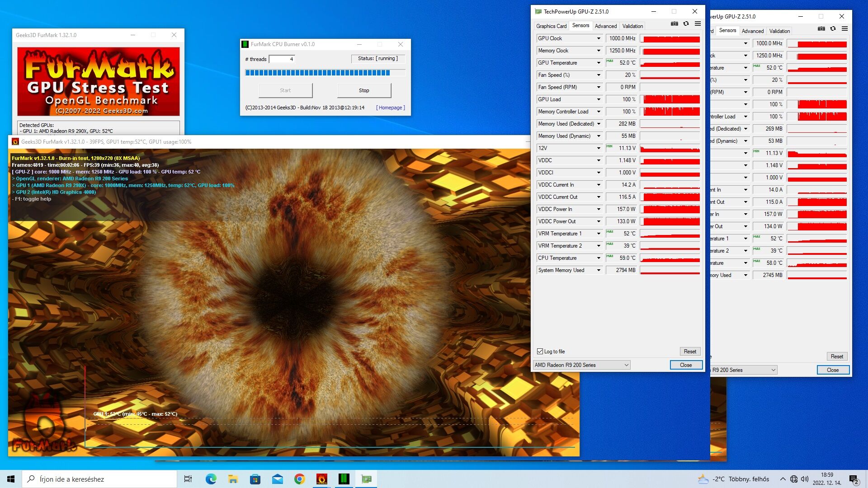
Task: Click Reset in front GPU-Z window
Action: (x=690, y=352)
